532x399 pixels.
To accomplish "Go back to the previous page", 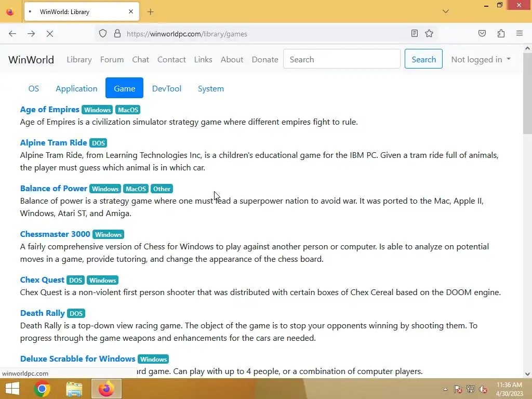I will (12, 34).
